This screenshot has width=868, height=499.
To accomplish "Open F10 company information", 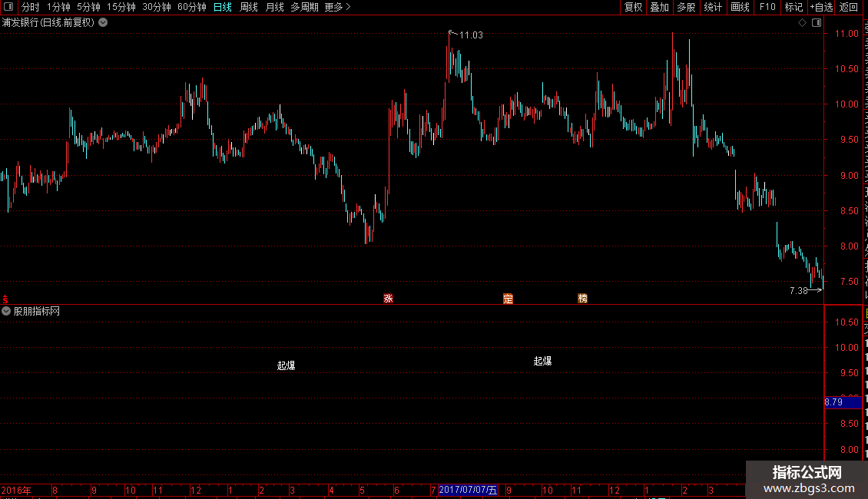I will [x=767, y=7].
